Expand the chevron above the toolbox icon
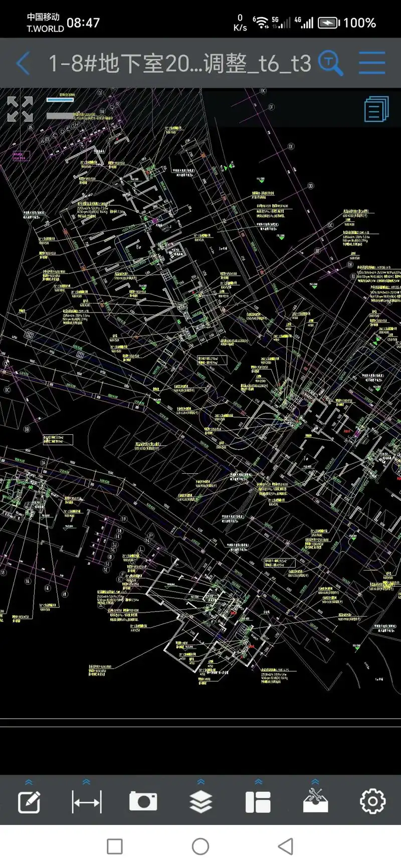This screenshot has height=868, width=401. tap(315, 782)
